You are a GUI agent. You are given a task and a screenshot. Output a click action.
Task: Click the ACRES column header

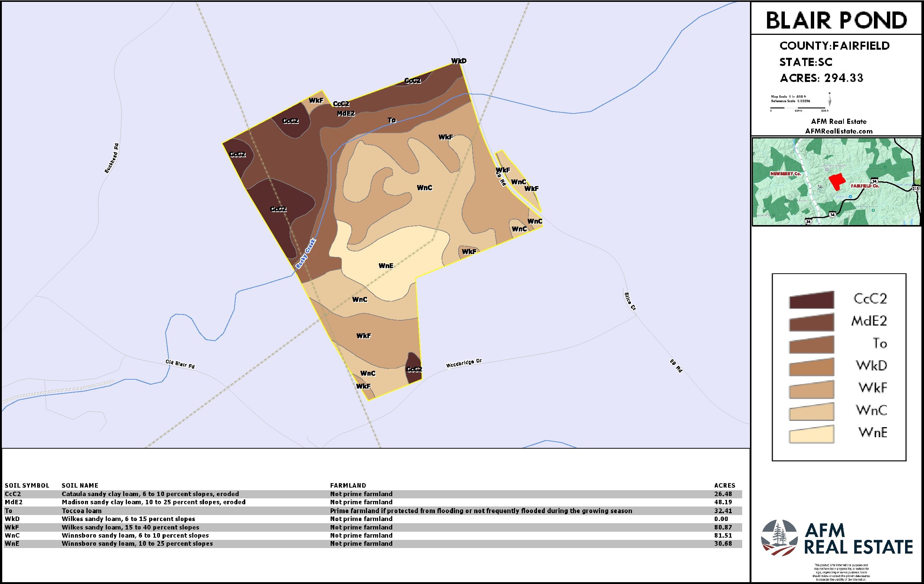coord(724,485)
